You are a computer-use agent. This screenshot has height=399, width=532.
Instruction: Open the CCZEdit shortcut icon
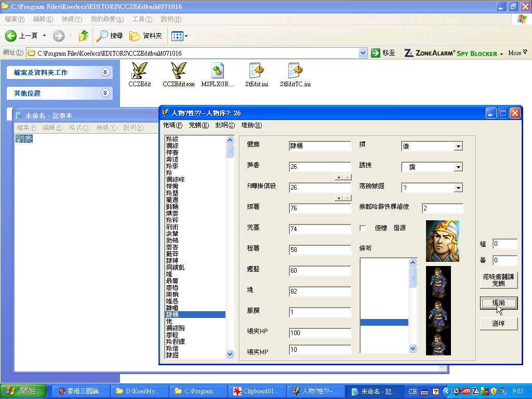point(139,71)
